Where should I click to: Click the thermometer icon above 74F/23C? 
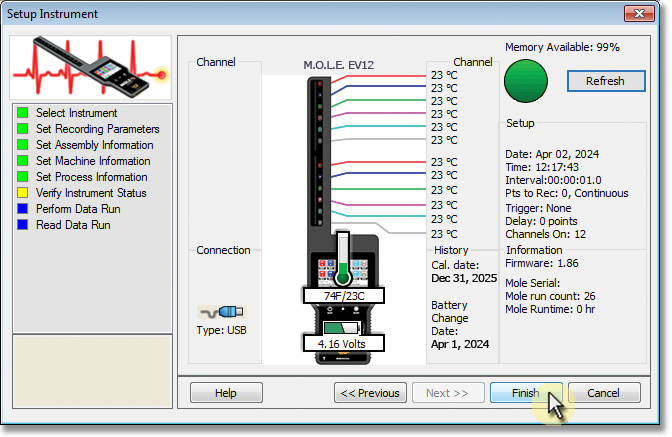click(343, 259)
